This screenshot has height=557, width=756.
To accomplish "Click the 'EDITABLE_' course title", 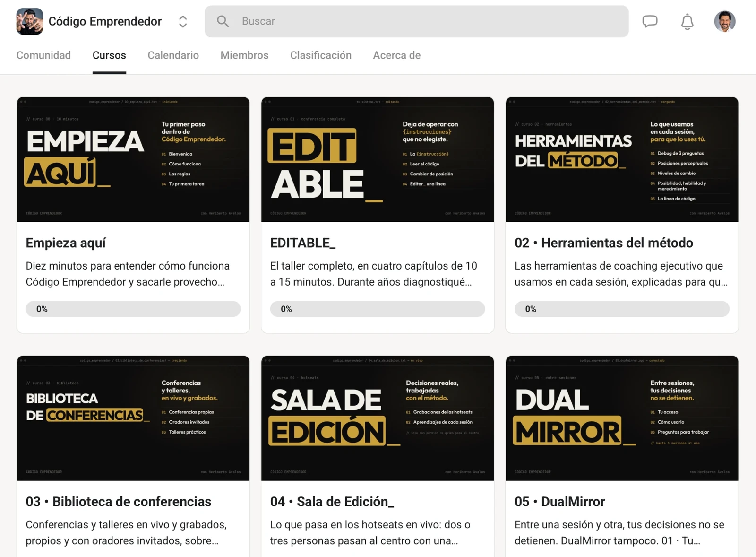I will click(x=303, y=243).
